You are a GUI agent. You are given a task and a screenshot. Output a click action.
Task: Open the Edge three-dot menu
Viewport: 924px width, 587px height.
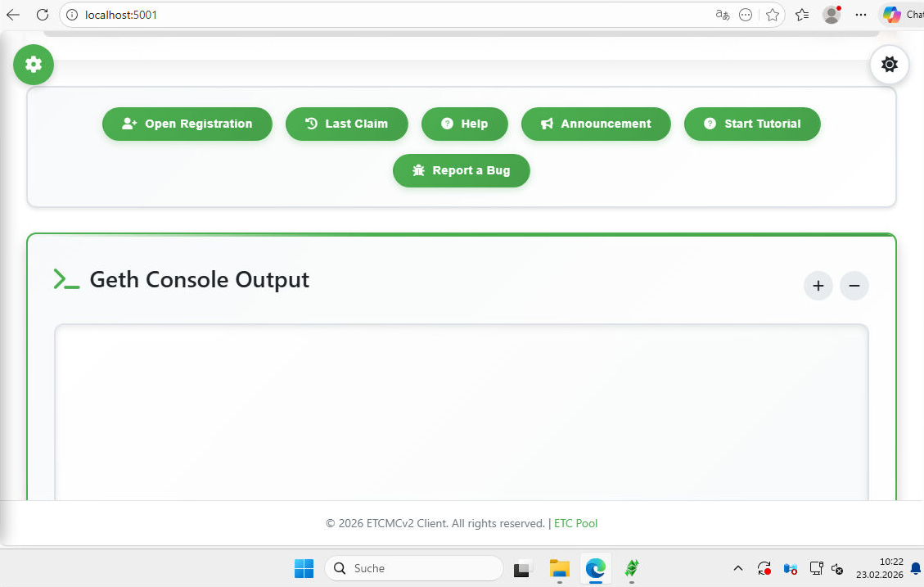pyautogui.click(x=860, y=15)
